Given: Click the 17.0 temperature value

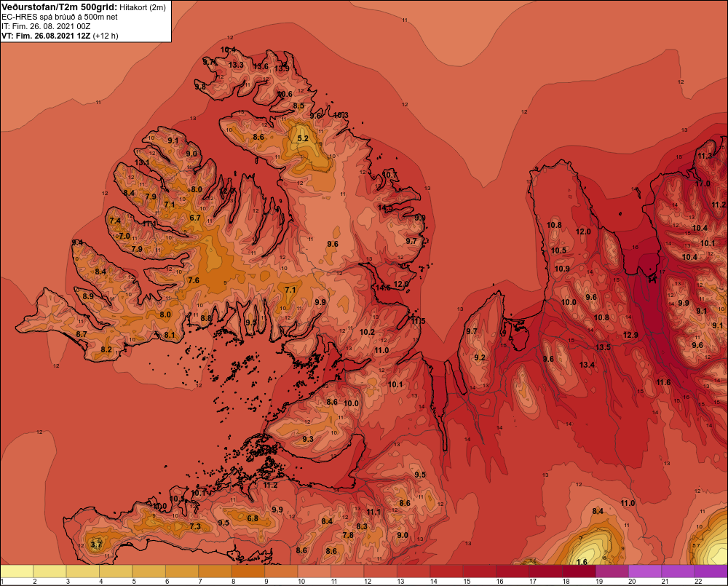Looking at the screenshot, I should (x=703, y=183).
